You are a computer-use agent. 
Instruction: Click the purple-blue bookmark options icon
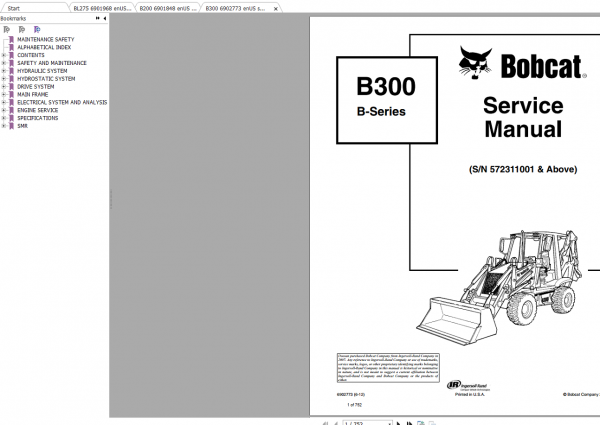[37, 29]
